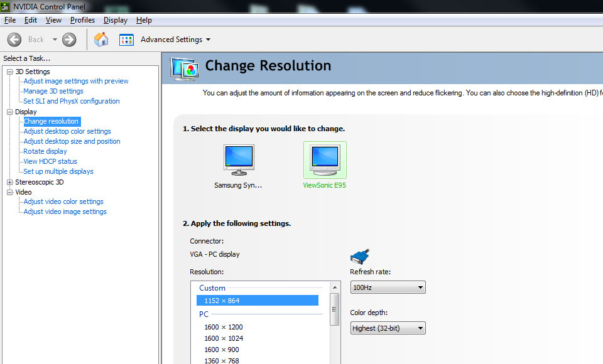This screenshot has height=364, width=603.
Task: Open Set up multiple displays task
Action: pos(58,171)
